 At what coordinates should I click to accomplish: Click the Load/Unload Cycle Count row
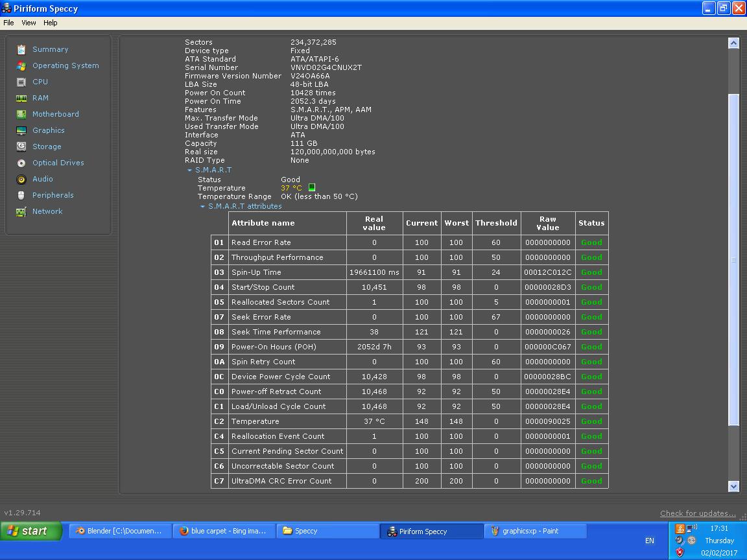click(x=410, y=406)
